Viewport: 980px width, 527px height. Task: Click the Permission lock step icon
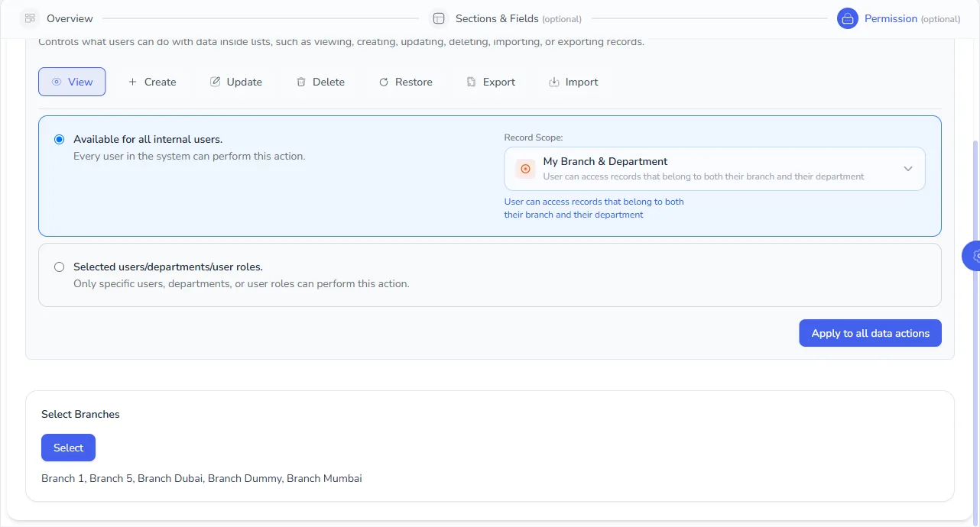point(848,18)
